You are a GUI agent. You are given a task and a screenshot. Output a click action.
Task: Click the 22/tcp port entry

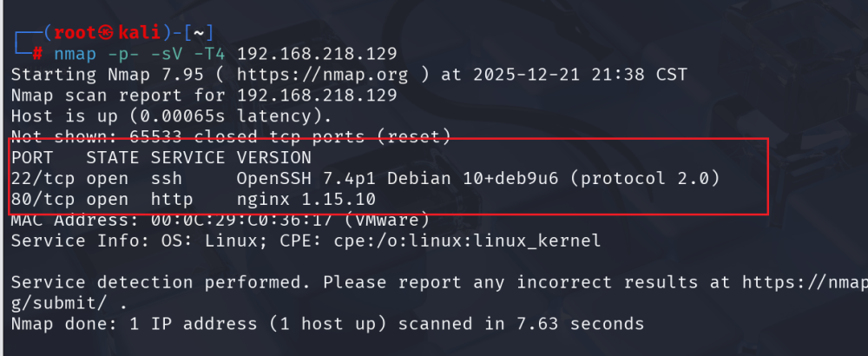[x=43, y=179]
